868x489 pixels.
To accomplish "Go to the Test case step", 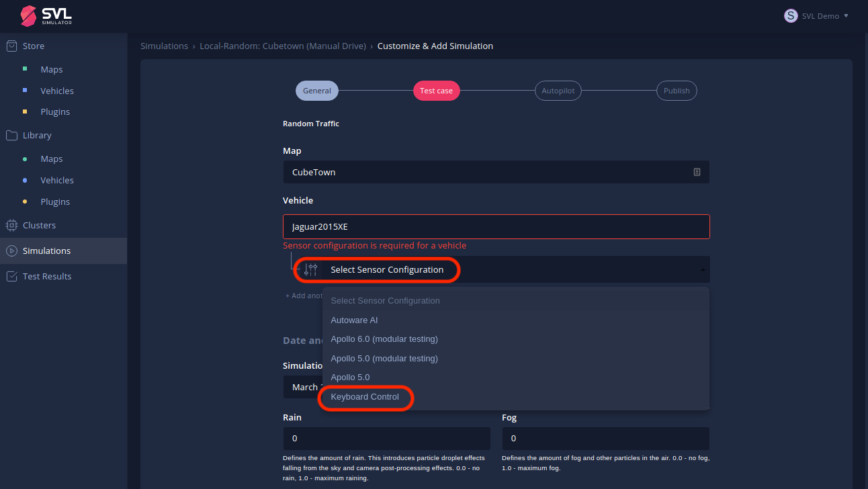I will [x=437, y=91].
